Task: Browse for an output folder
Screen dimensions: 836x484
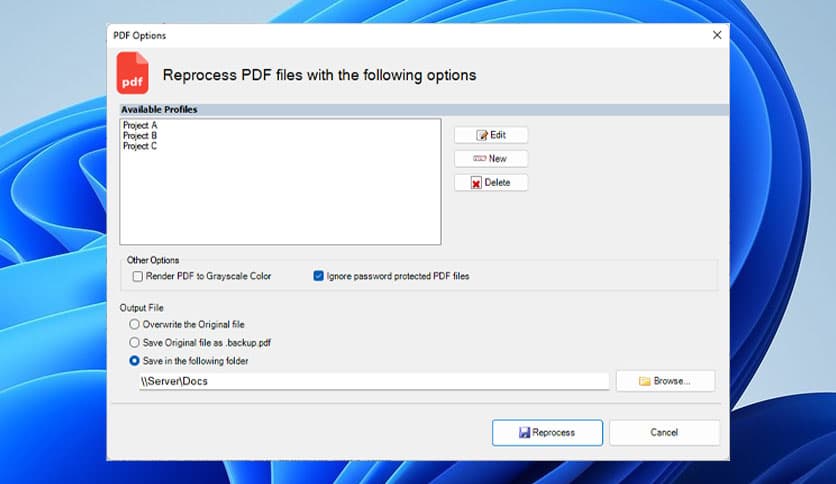Action: [665, 381]
